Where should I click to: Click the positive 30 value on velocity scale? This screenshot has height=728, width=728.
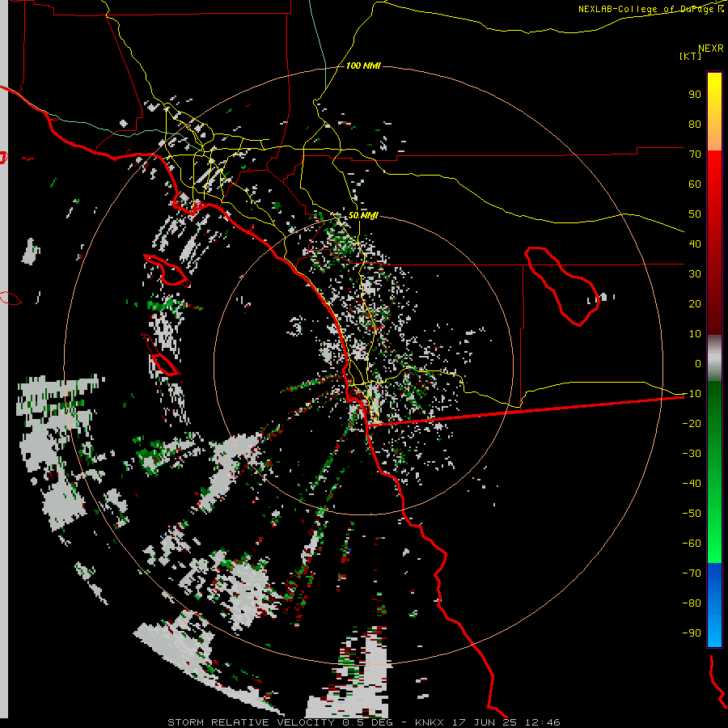(695, 274)
